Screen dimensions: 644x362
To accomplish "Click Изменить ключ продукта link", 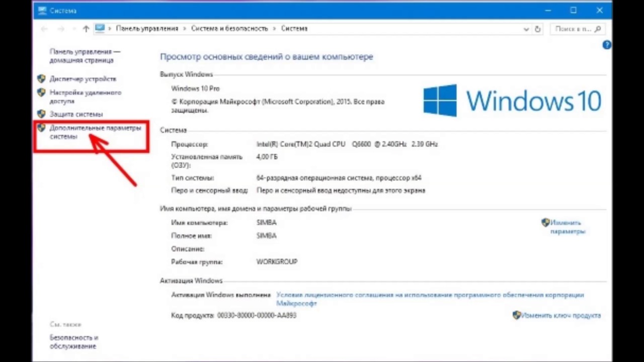I will tap(561, 316).
